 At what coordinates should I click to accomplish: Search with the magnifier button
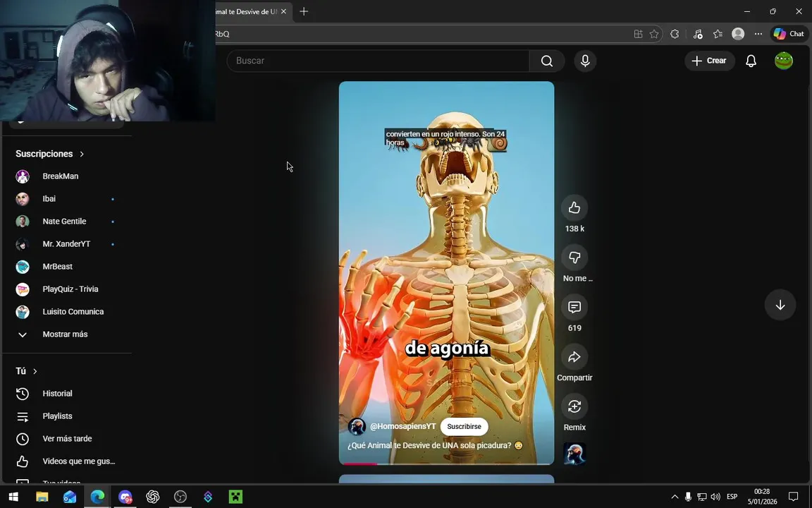[547, 61]
